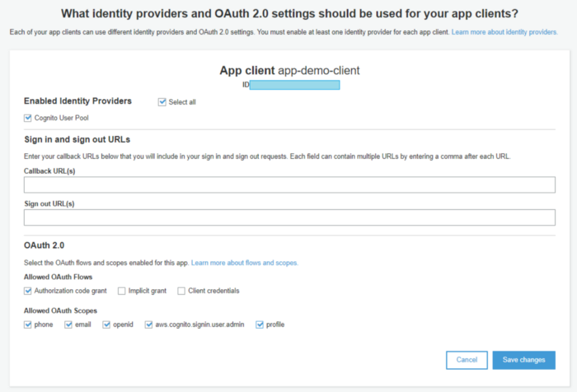Click the App client app-demo-client heading
Screen dimensions: 577x392
(x=288, y=71)
